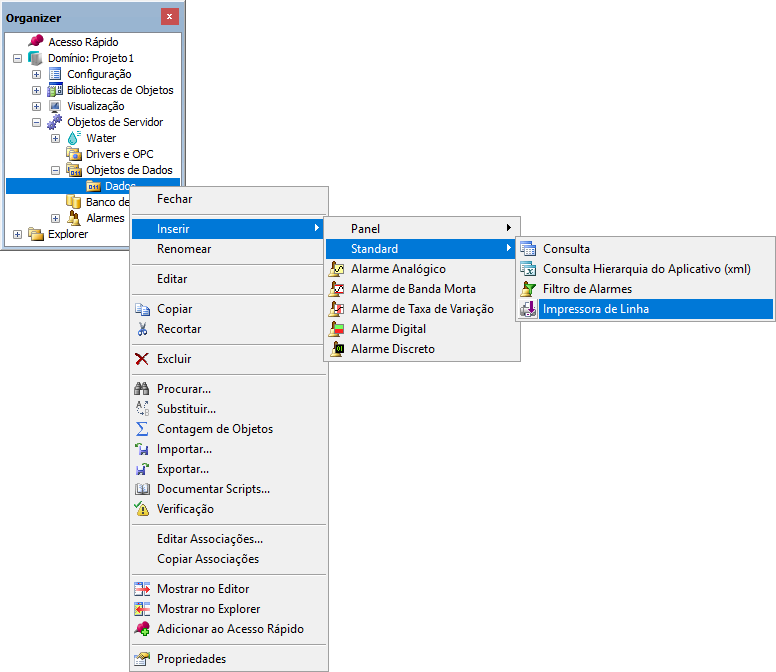Choose Renomear from context menu

pyautogui.click(x=184, y=249)
